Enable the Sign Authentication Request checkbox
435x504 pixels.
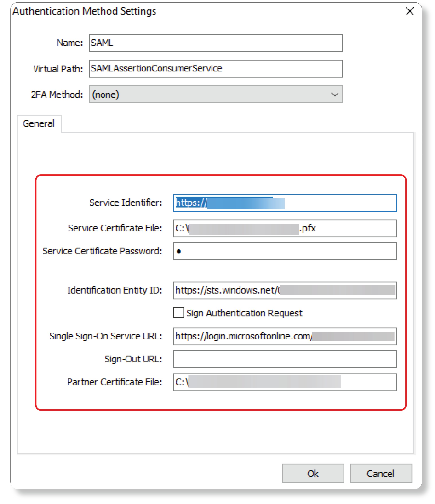pyautogui.click(x=179, y=313)
